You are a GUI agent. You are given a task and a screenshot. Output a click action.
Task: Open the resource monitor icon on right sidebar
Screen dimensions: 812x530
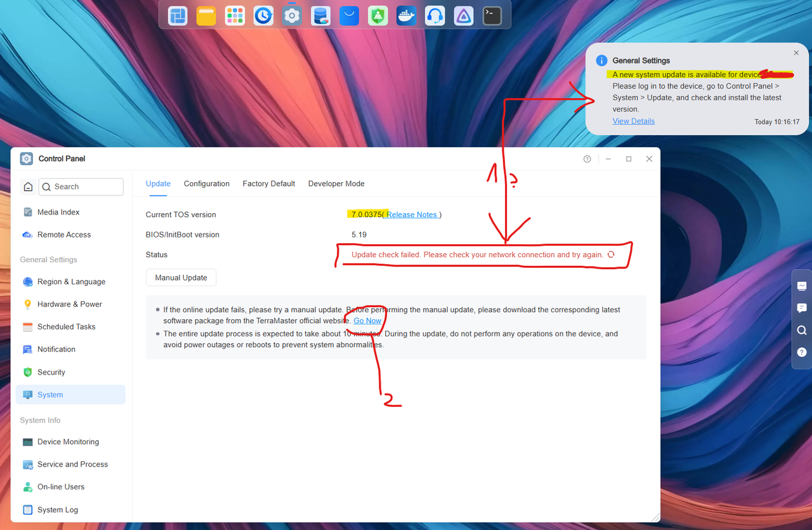[x=802, y=286]
